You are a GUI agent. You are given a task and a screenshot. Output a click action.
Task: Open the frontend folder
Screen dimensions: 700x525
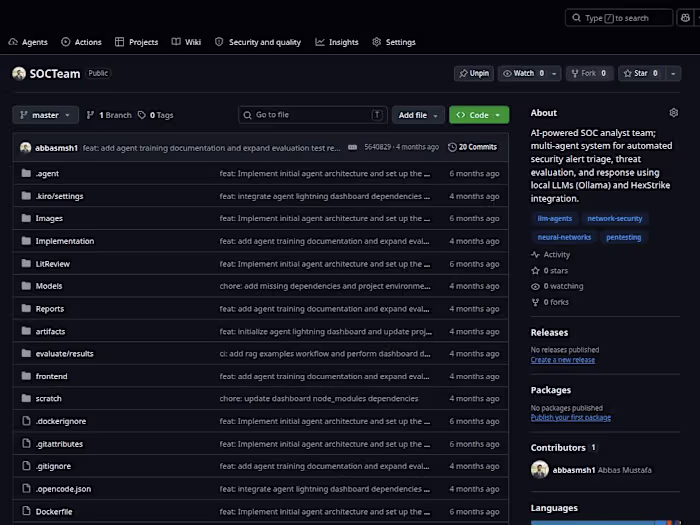[x=51, y=376]
